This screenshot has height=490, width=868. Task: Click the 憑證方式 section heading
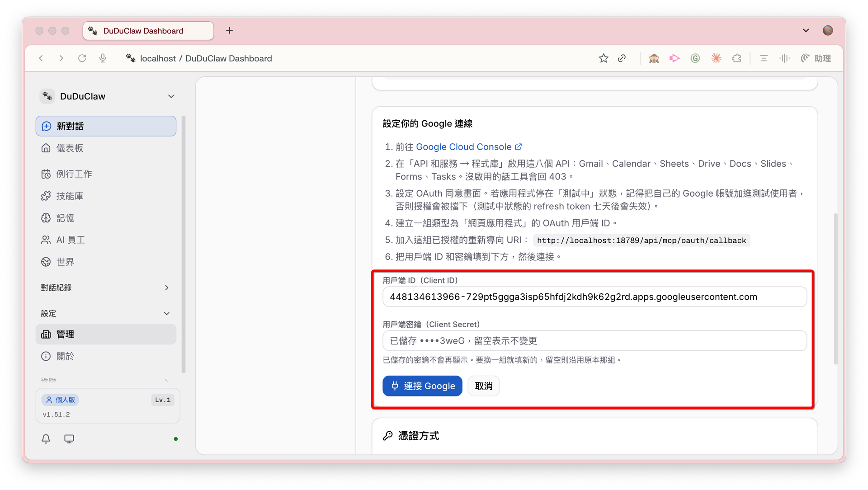(419, 436)
